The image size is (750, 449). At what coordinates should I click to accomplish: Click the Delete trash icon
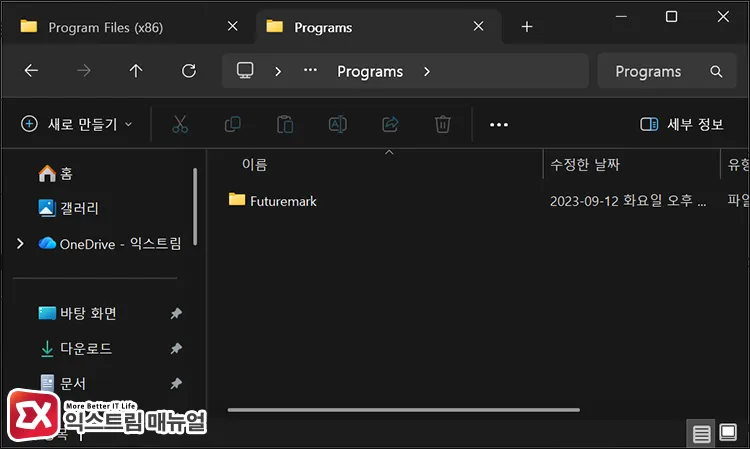(x=442, y=124)
